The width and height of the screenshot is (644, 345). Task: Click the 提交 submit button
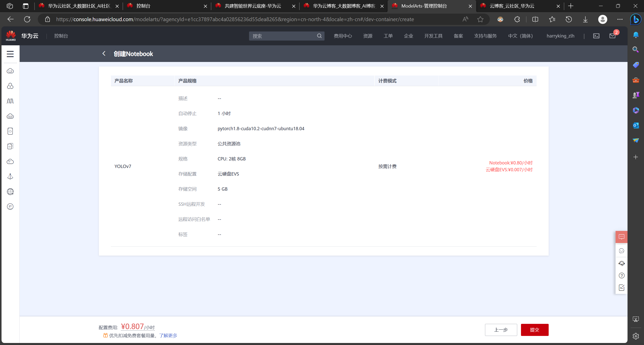(x=534, y=330)
